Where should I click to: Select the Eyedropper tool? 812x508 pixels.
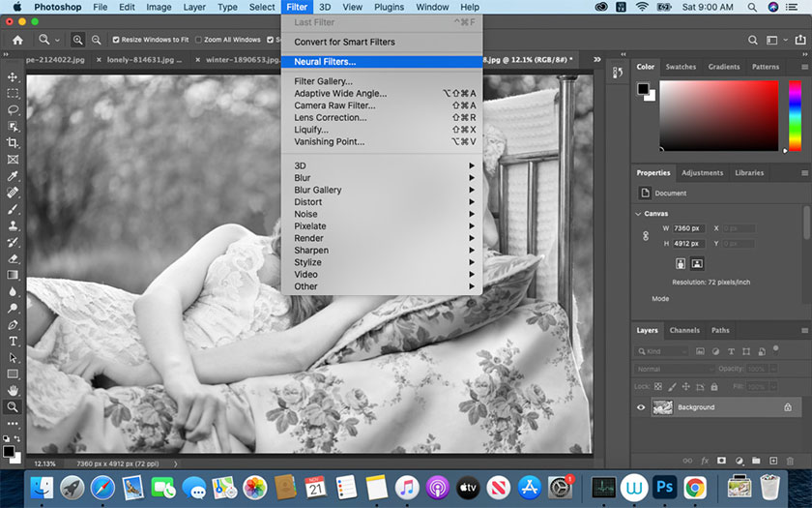click(13, 176)
